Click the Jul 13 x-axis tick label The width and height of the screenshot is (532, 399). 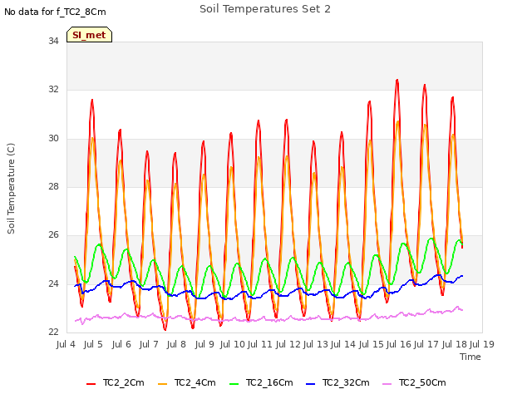(316, 344)
